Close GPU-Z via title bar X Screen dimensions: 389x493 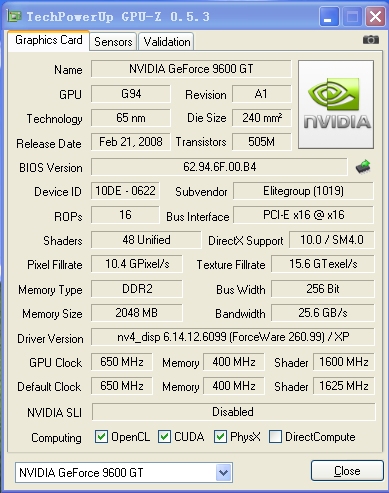pos(375,16)
